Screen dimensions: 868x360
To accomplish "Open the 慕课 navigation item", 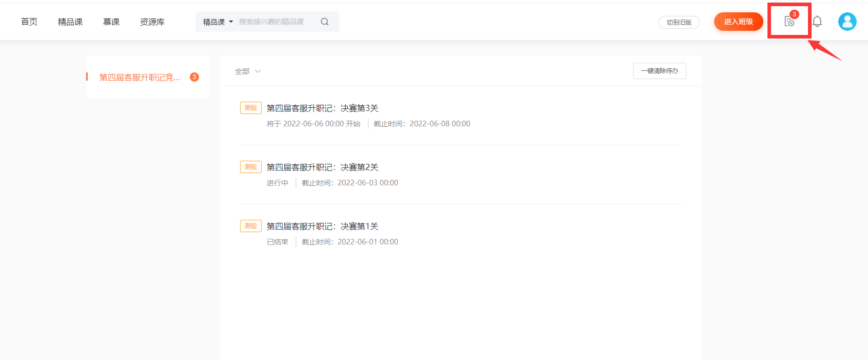I will pos(111,22).
